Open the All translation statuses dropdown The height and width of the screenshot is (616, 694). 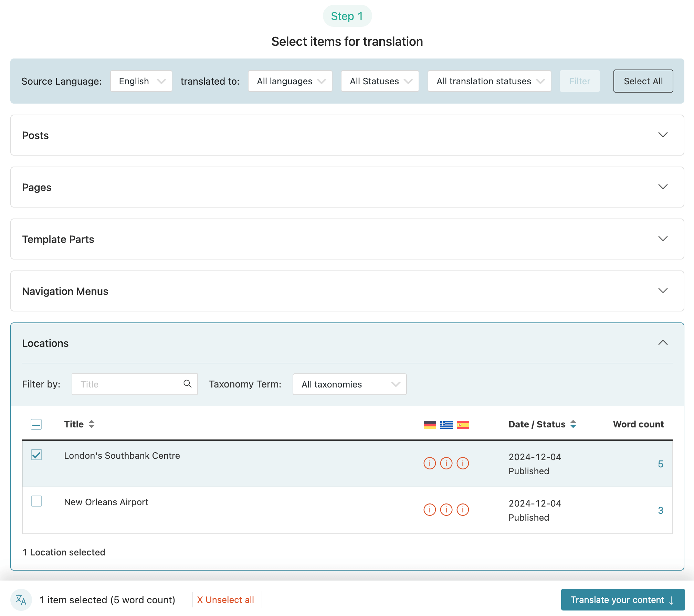489,81
